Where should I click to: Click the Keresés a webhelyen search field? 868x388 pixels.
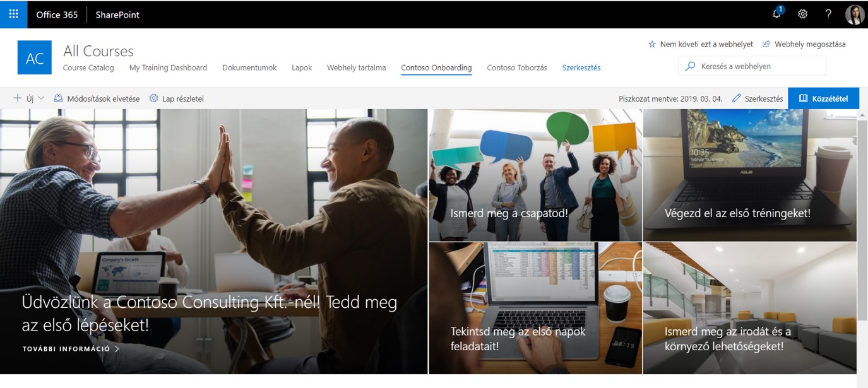point(752,66)
